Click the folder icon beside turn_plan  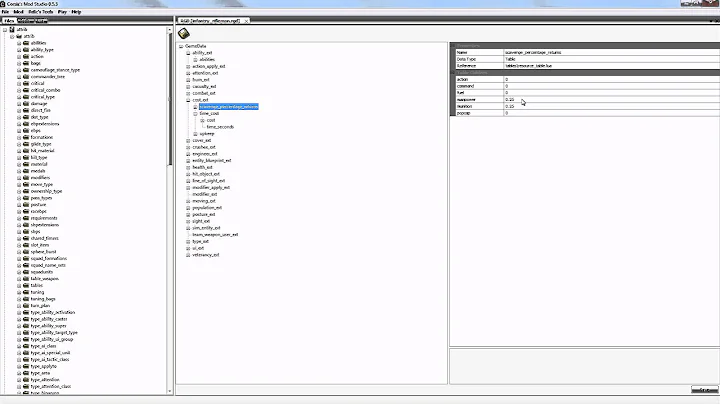(x=26, y=305)
